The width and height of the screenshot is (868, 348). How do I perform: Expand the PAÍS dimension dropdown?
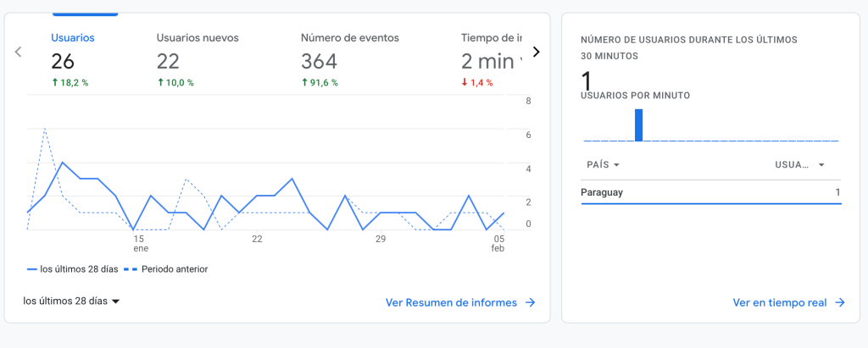603,165
